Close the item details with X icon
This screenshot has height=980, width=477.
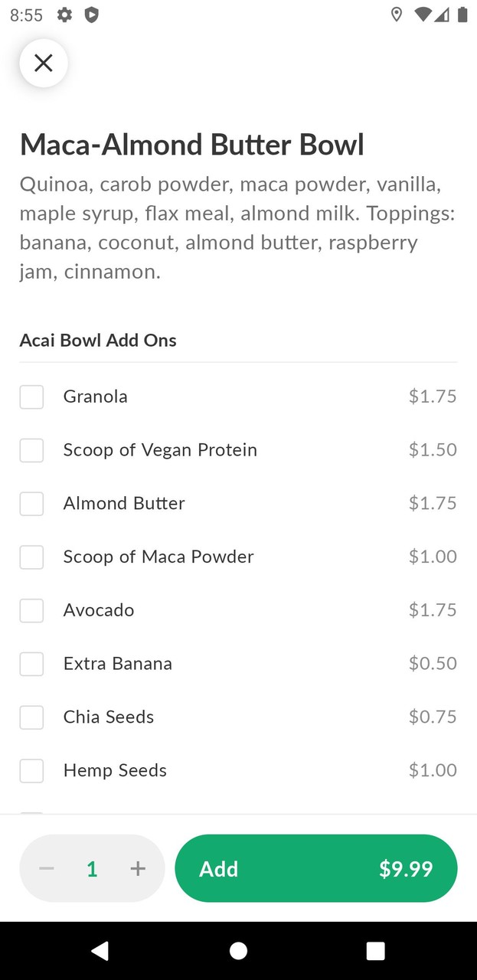tap(44, 63)
